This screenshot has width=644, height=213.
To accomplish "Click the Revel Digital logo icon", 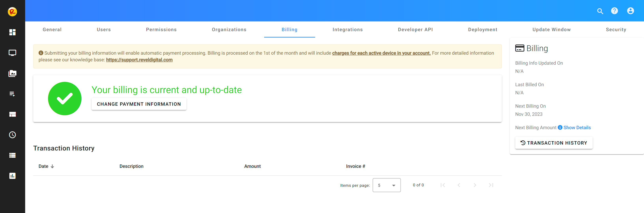I will click(x=12, y=11).
